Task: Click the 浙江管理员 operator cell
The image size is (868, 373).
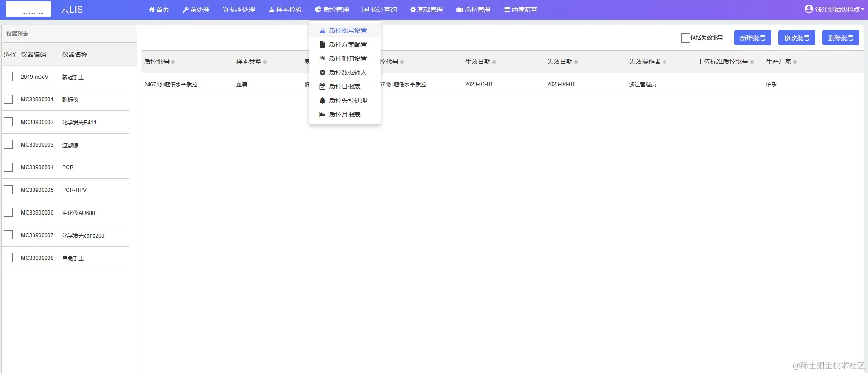Action: tap(643, 85)
